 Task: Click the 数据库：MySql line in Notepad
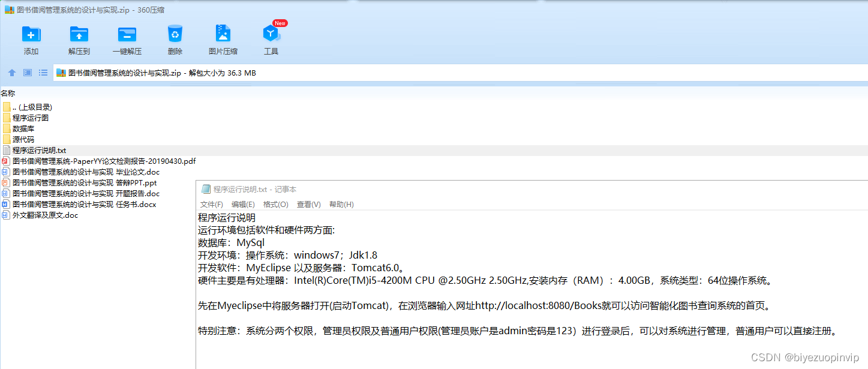231,242
